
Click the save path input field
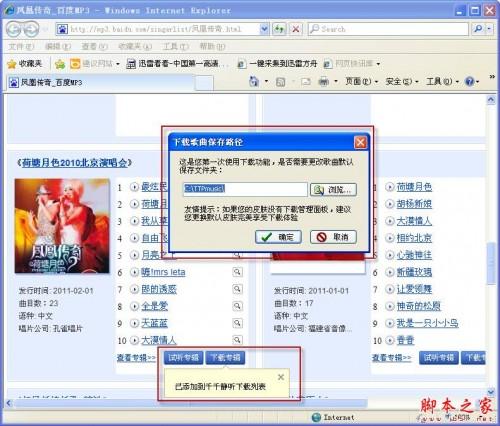click(245, 189)
